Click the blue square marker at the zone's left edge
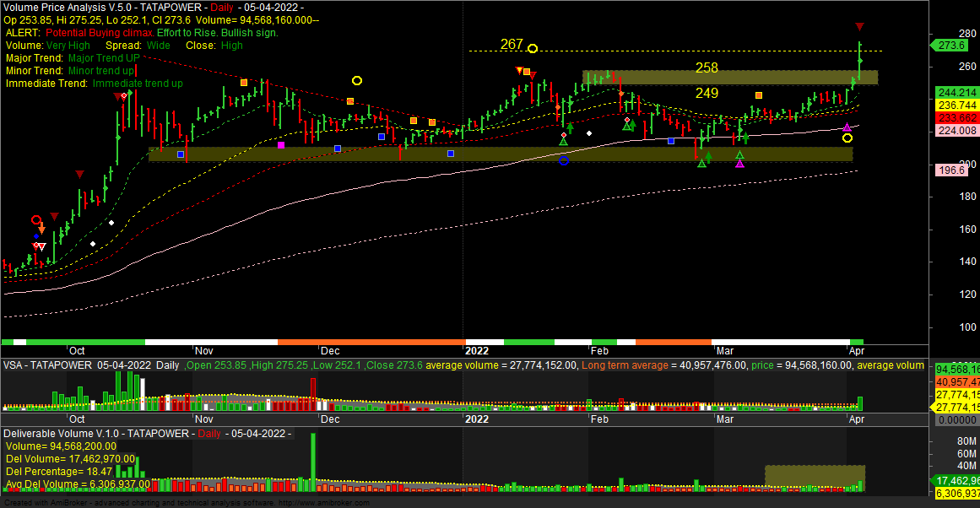The image size is (980, 508). coord(181,154)
